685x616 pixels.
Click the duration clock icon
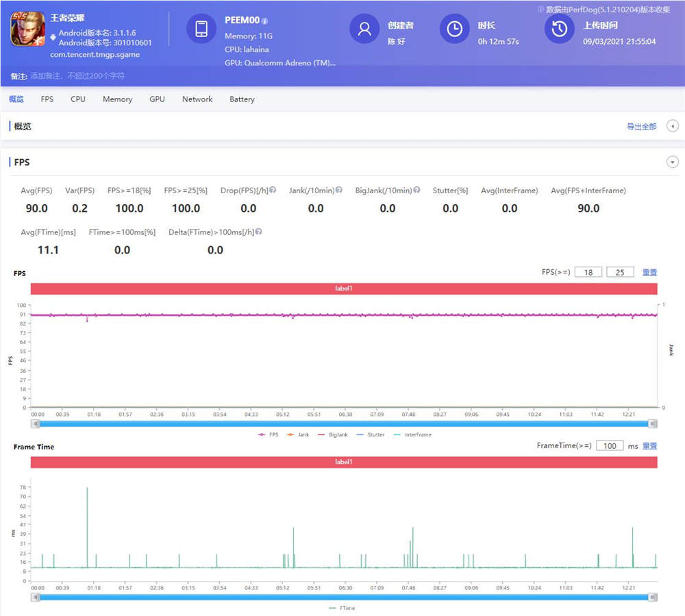coord(454,29)
